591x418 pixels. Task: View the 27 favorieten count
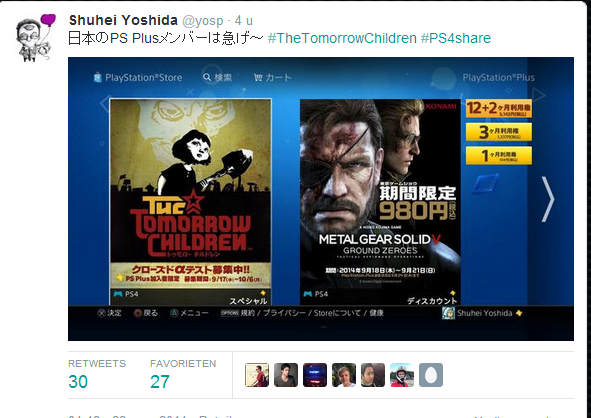159,381
